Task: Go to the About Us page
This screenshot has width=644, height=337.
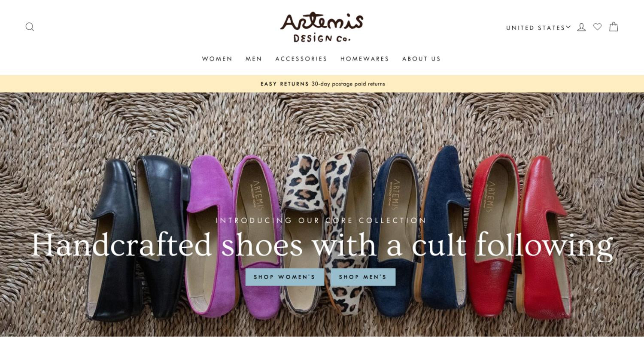Action: (421, 59)
